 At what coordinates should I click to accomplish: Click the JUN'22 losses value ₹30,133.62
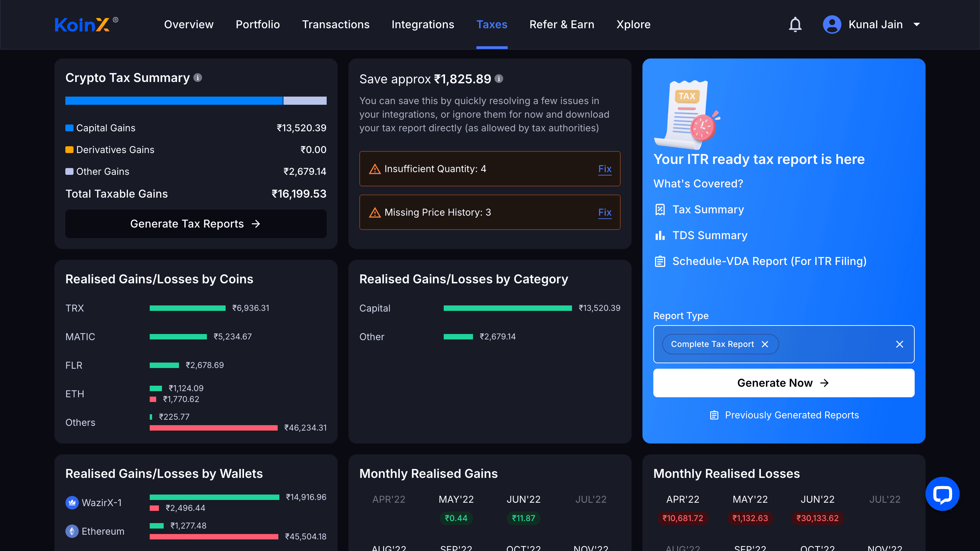click(817, 518)
